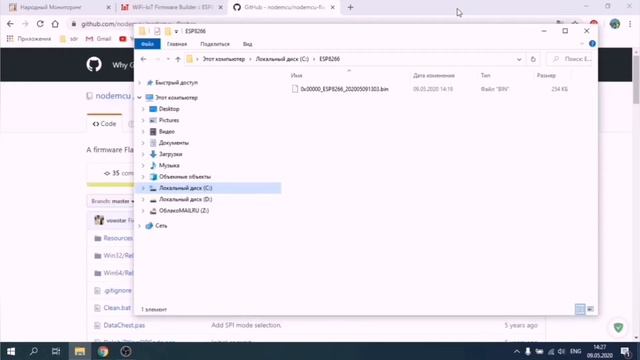Open the Файл tab in Explorer

pyautogui.click(x=147, y=44)
